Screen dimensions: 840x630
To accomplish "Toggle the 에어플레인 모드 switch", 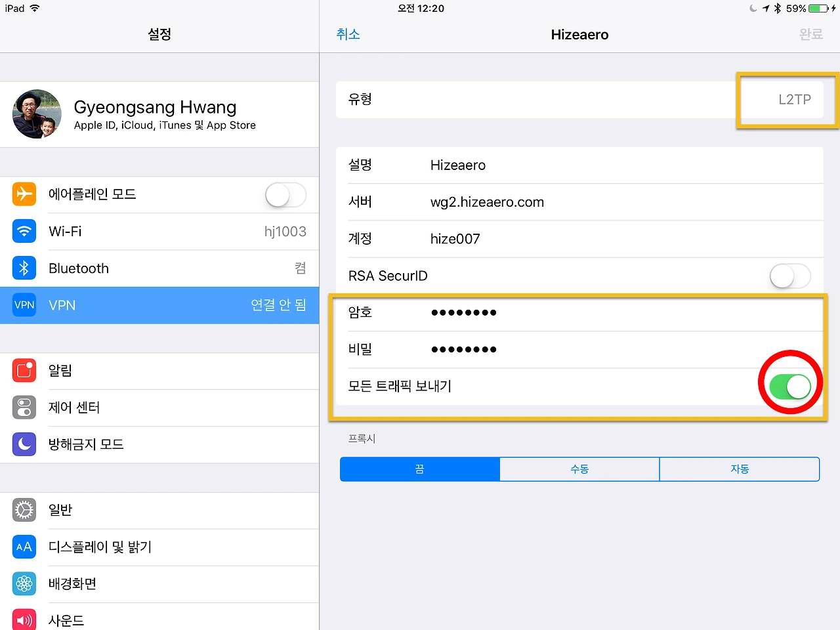I will pyautogui.click(x=285, y=195).
